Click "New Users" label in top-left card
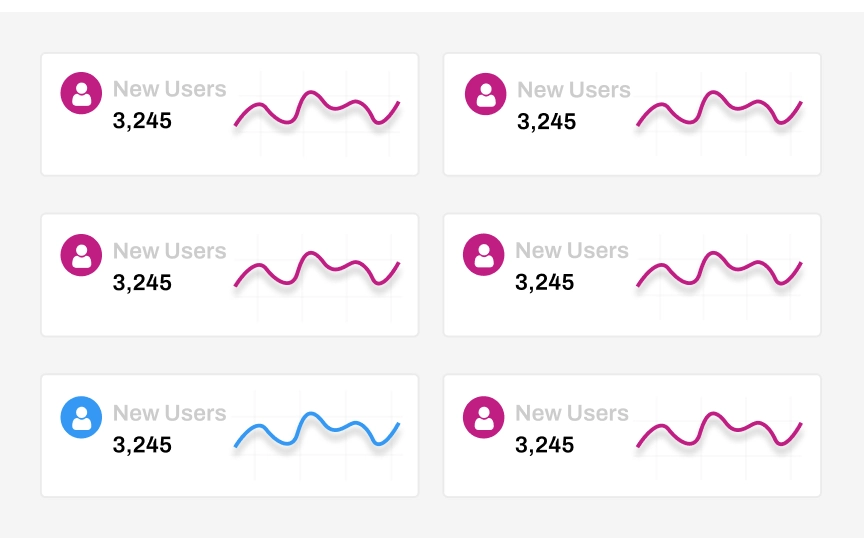The width and height of the screenshot is (864, 538). [169, 89]
